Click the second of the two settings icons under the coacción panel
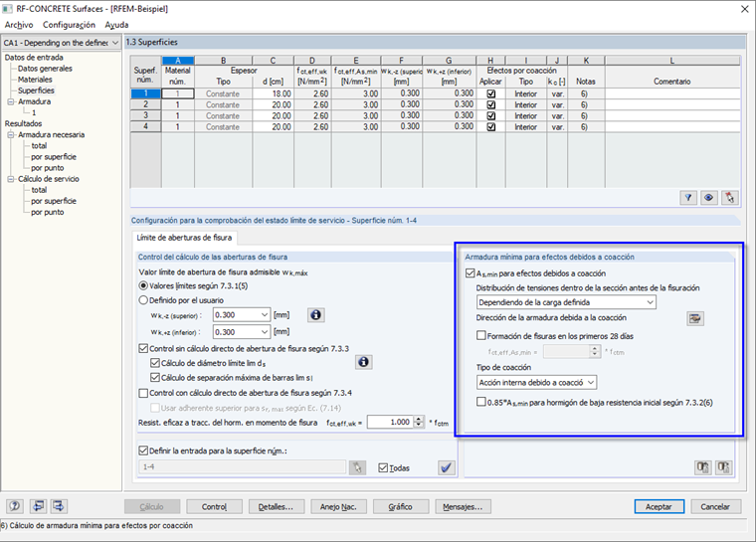 pyautogui.click(x=724, y=466)
